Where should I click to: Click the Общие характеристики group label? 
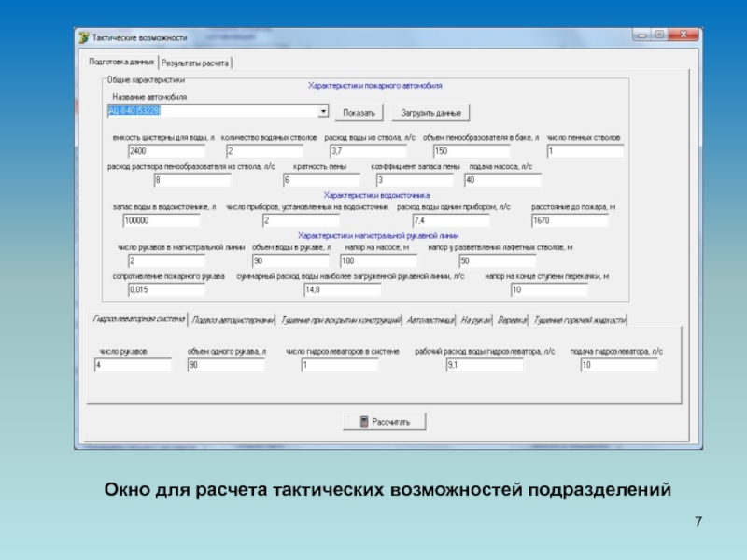coord(146,80)
